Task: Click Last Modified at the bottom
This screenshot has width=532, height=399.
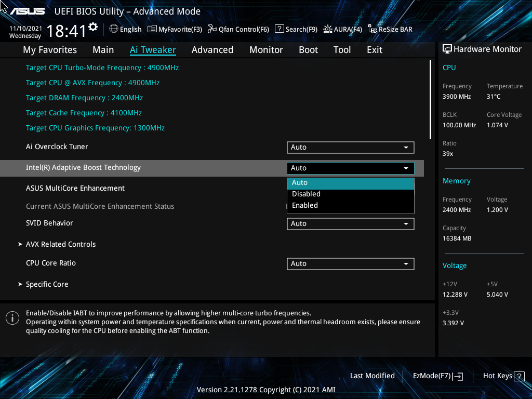Action: click(x=372, y=376)
